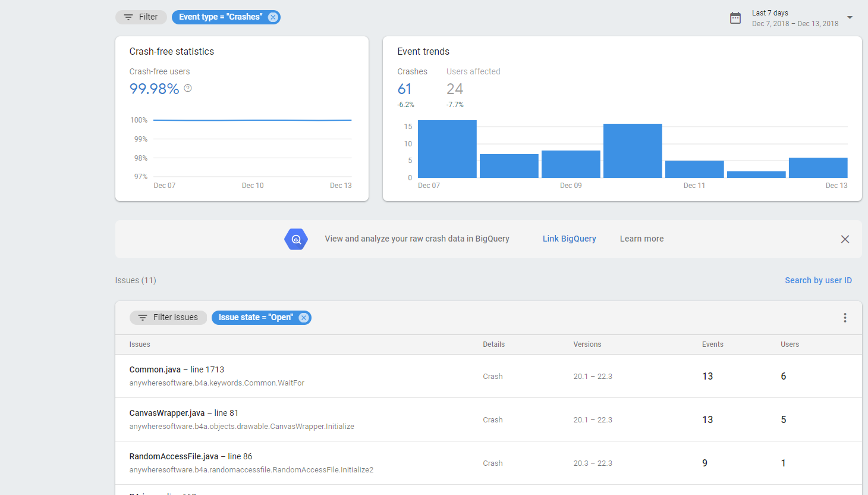Open the Common.java line 1713 issue
Screen dimensions: 868x495
click(x=177, y=369)
